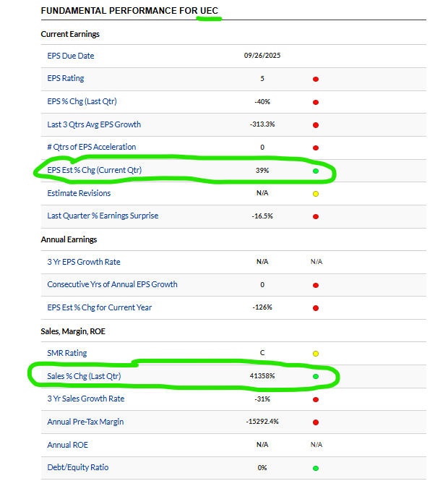Click the red dot for Last Quarter % Earnings Surprise

coord(315,216)
